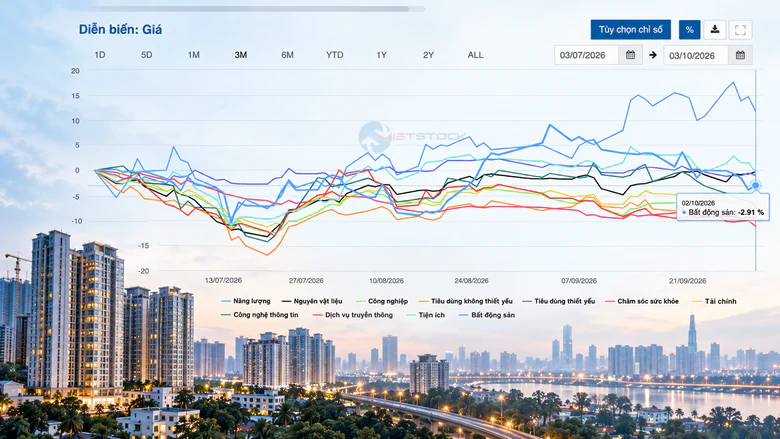The width and height of the screenshot is (780, 439).
Task: Click the 27/07/2026 axis label
Action: [x=306, y=281]
